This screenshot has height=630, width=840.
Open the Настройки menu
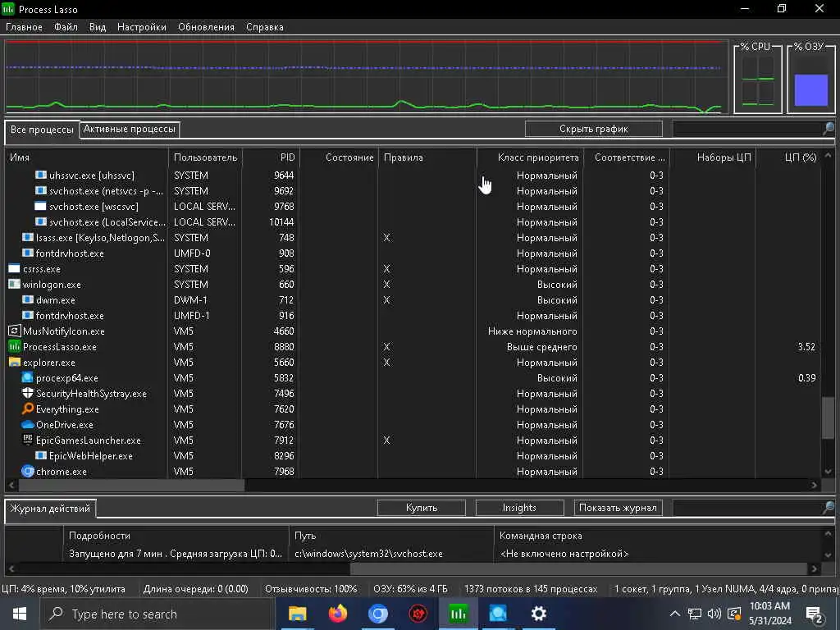(x=141, y=27)
